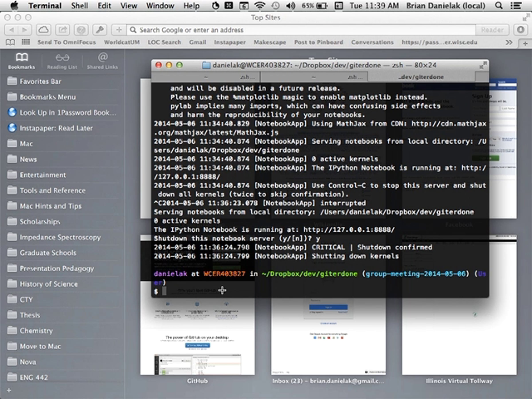Switch to Shared Links sidebar tab

[102, 61]
